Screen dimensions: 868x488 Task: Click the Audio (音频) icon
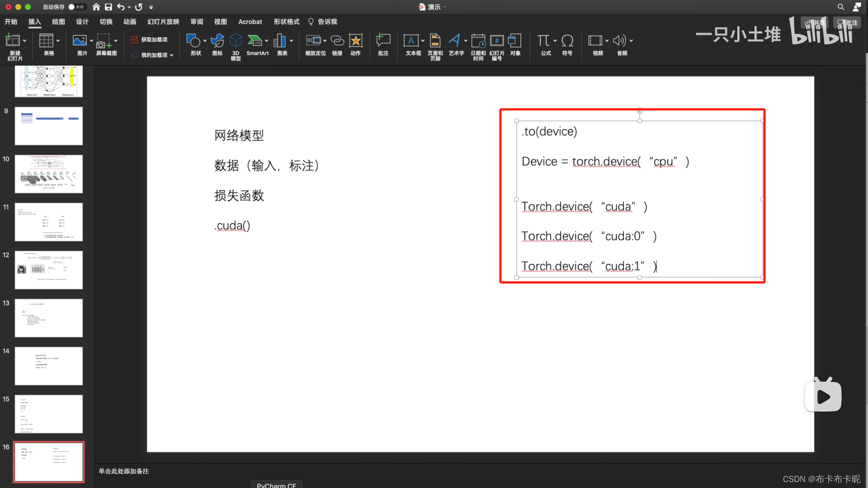click(x=619, y=41)
